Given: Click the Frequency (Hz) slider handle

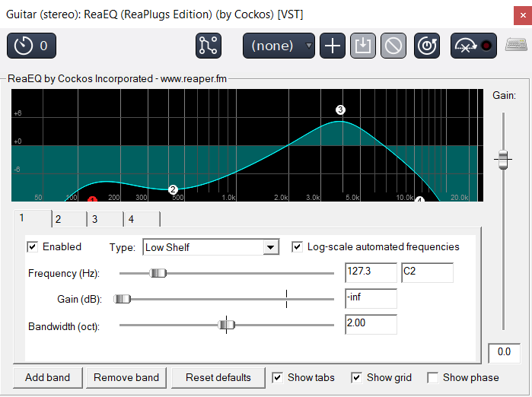Looking at the screenshot, I should point(158,273).
